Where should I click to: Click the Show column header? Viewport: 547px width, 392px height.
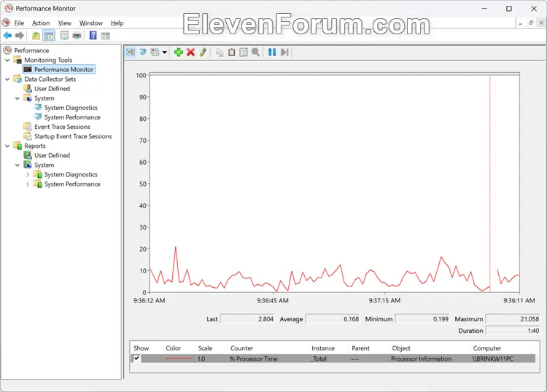141,348
